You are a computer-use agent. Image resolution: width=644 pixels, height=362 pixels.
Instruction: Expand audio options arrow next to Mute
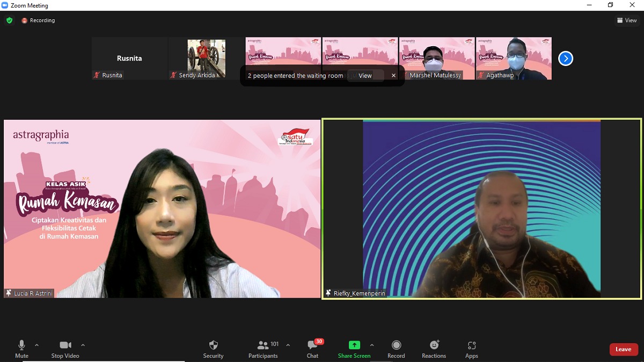click(36, 345)
